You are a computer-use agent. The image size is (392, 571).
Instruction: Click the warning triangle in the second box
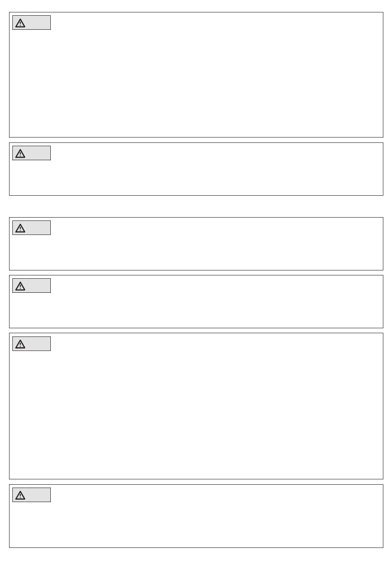click(20, 153)
